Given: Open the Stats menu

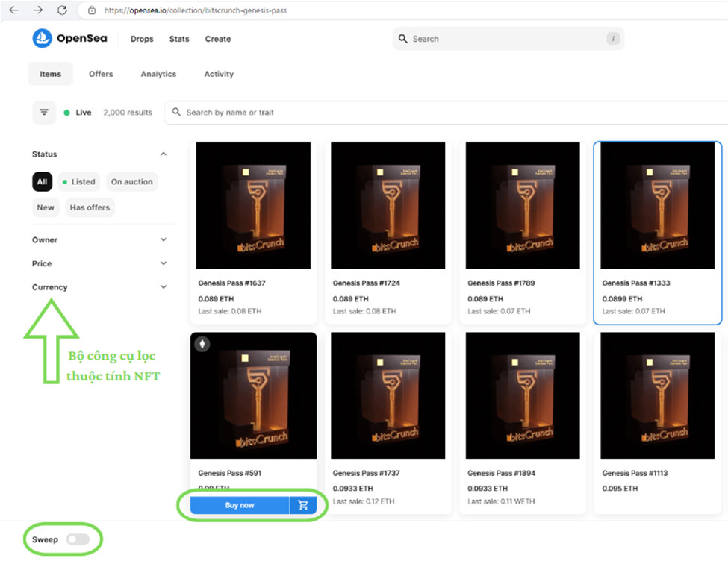Looking at the screenshot, I should pyautogui.click(x=179, y=39).
